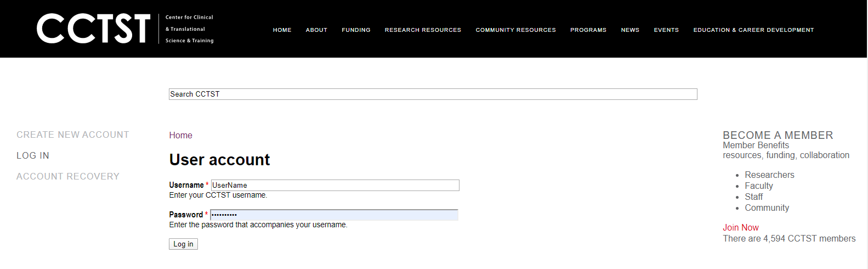868x269 pixels.
Task: Click the password hint text
Action: (x=258, y=225)
